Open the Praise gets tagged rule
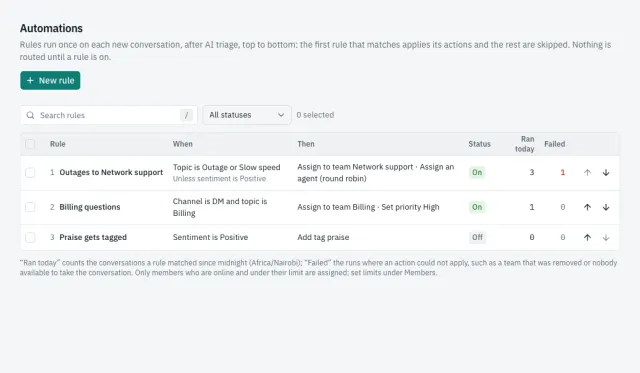The image size is (640, 373). (93, 237)
